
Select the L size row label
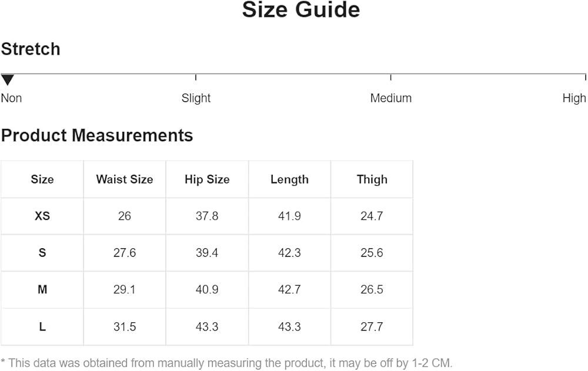click(x=42, y=327)
